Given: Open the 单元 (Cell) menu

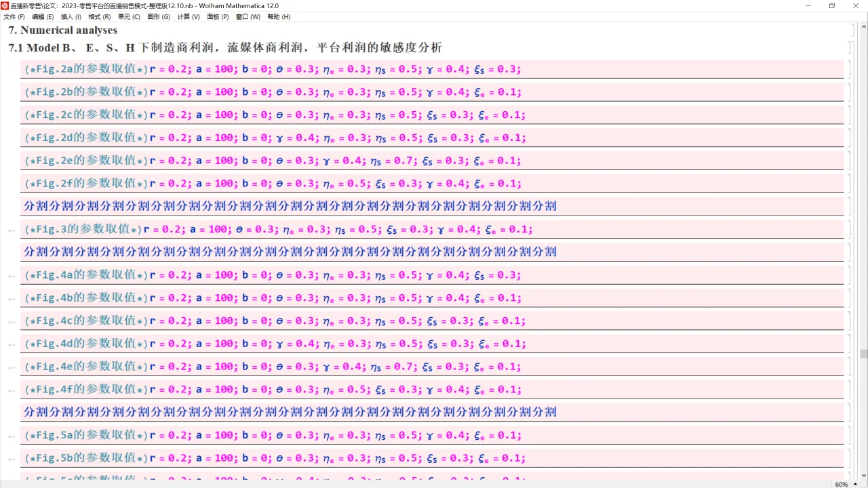Looking at the screenshot, I should coord(128,17).
